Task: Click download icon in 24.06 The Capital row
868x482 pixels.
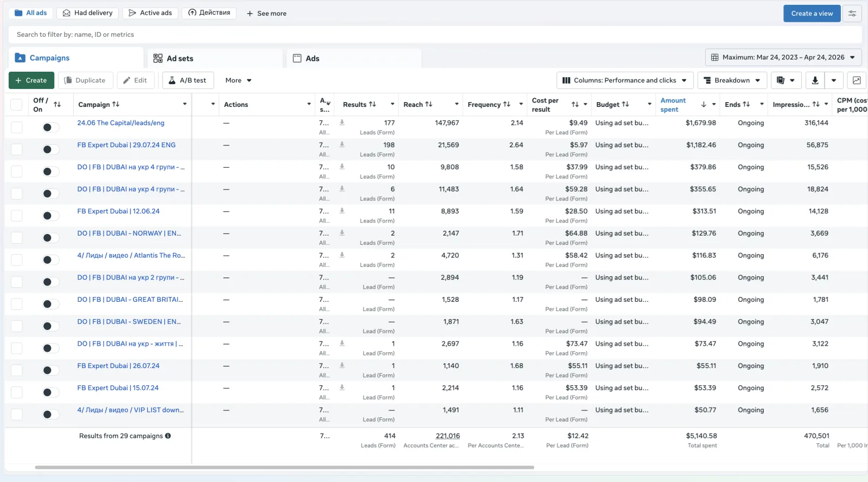Action: point(342,123)
